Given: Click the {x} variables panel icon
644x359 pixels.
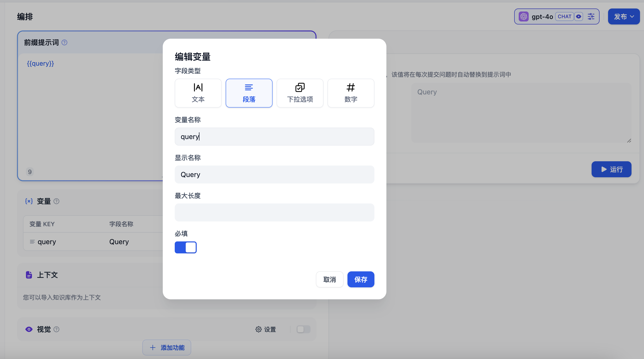Looking at the screenshot, I should tap(29, 201).
